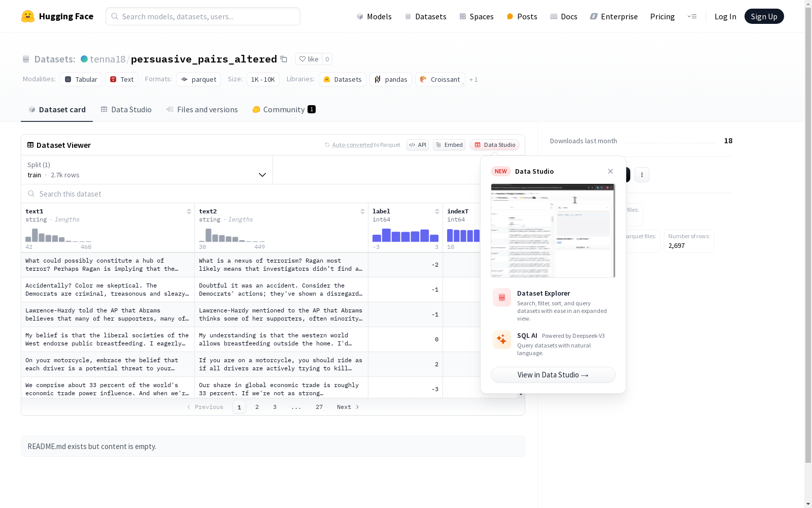Open Enterprise in the top navigation
The image size is (812, 508).
[614, 16]
